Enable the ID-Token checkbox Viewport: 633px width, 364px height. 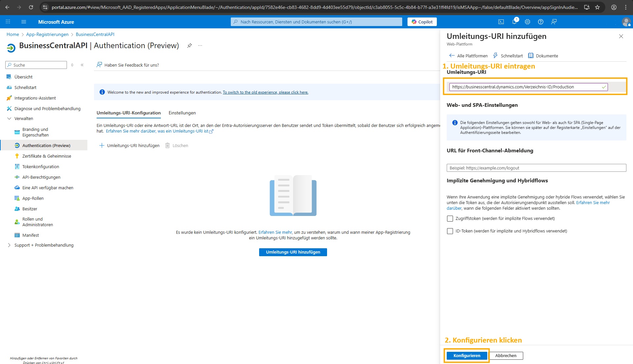[450, 231]
